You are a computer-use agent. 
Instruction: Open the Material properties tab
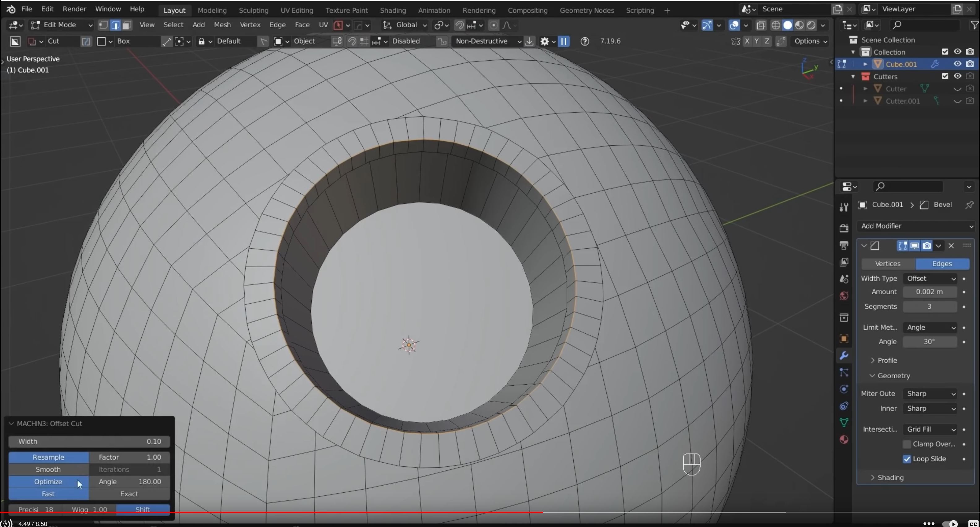844,439
